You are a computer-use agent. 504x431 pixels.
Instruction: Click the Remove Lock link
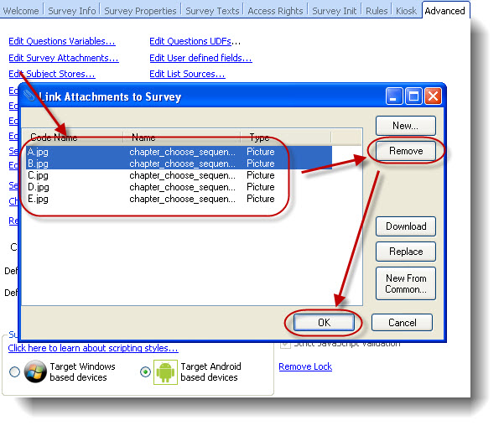[305, 366]
